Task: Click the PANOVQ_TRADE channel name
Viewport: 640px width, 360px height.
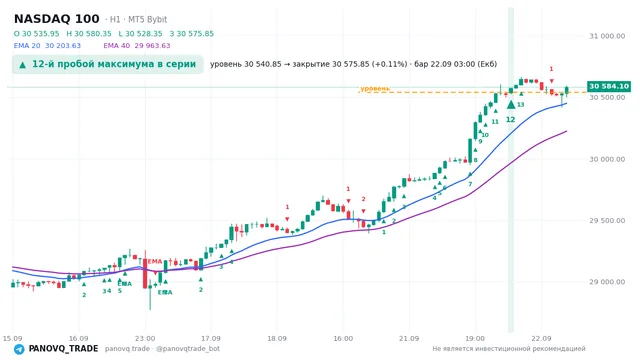Action: coord(63,349)
